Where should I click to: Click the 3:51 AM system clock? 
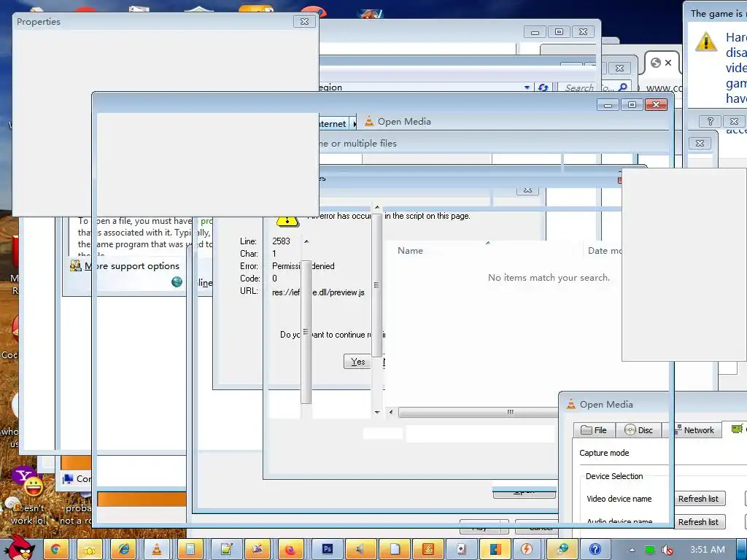(708, 550)
